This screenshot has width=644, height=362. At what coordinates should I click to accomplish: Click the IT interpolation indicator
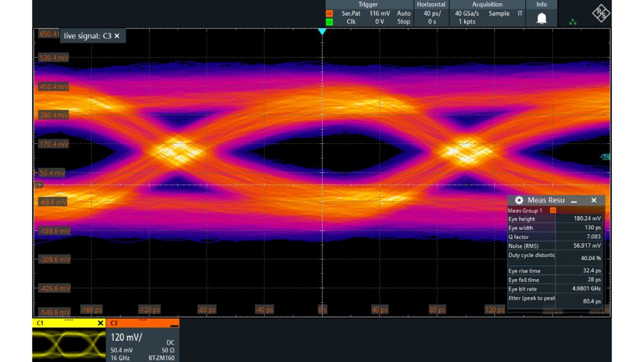(x=520, y=14)
